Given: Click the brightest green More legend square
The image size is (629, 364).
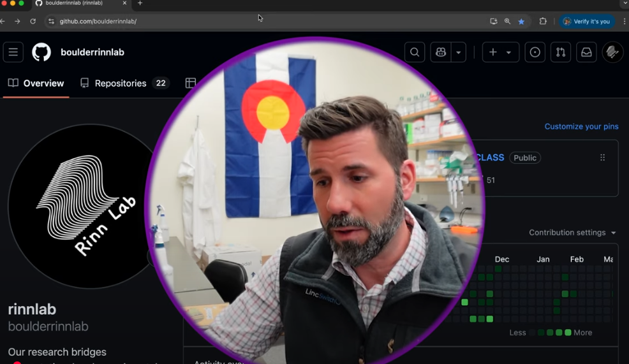Looking at the screenshot, I should (568, 332).
